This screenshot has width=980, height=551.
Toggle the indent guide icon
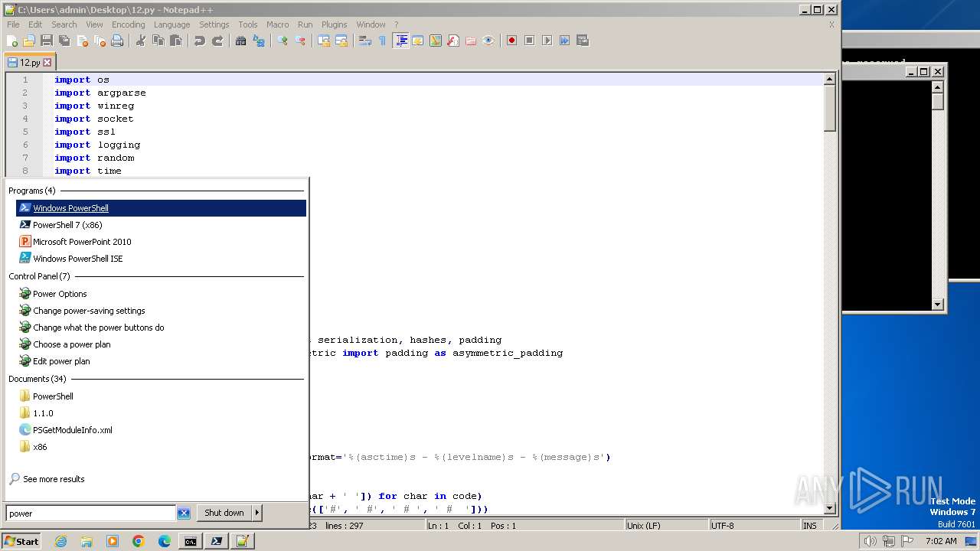(400, 41)
